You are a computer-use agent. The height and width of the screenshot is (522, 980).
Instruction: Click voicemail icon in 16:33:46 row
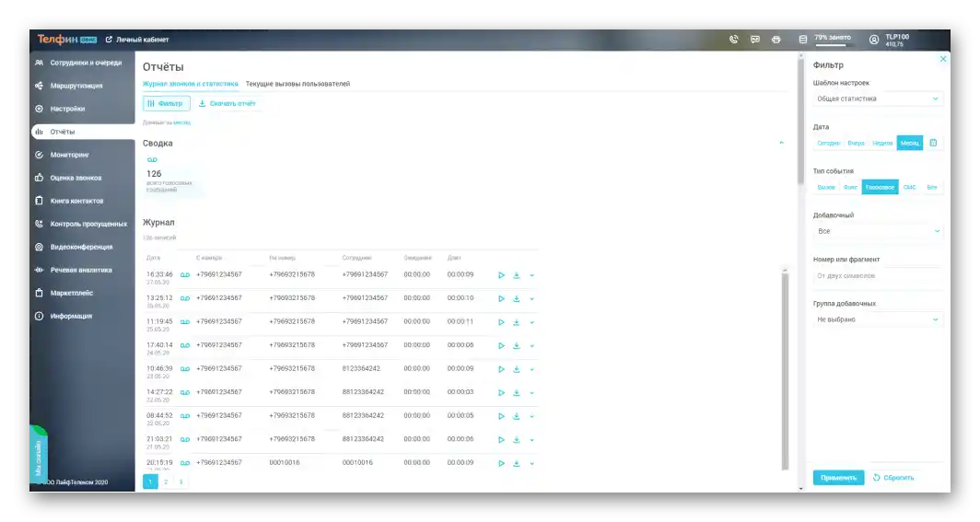(185, 274)
